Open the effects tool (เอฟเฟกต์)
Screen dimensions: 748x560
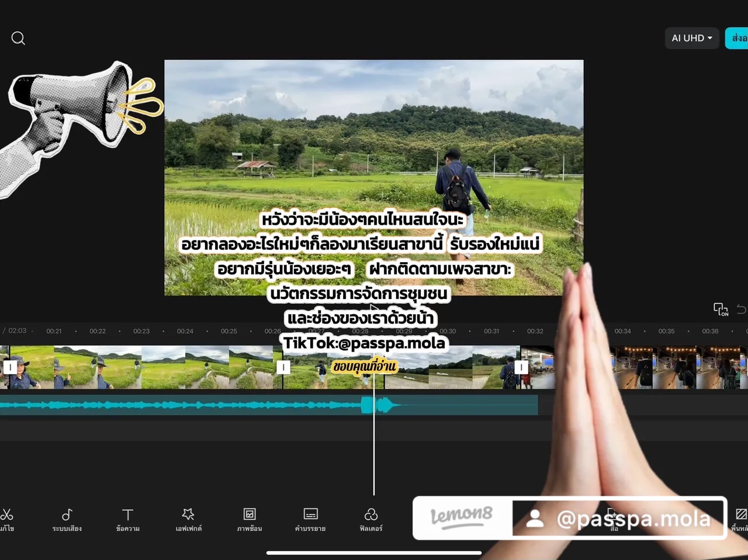coord(188,519)
